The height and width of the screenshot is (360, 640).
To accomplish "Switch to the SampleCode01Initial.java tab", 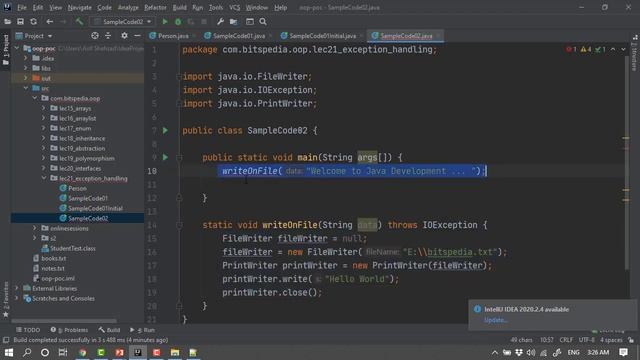I will pos(322,36).
